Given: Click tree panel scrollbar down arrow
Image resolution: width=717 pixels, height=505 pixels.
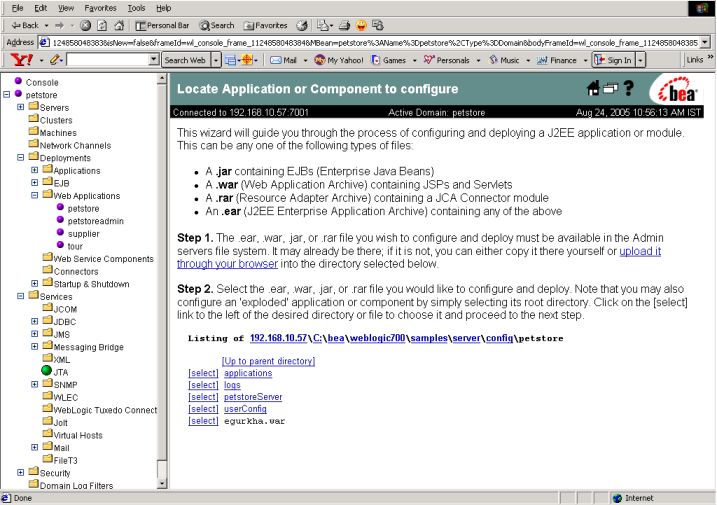Looking at the screenshot, I should [x=162, y=483].
